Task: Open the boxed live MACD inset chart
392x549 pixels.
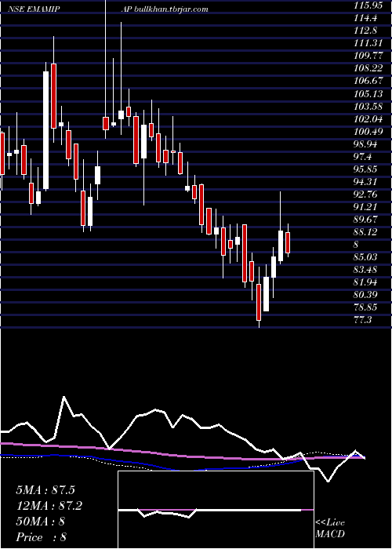Action: pyautogui.click(x=216, y=510)
